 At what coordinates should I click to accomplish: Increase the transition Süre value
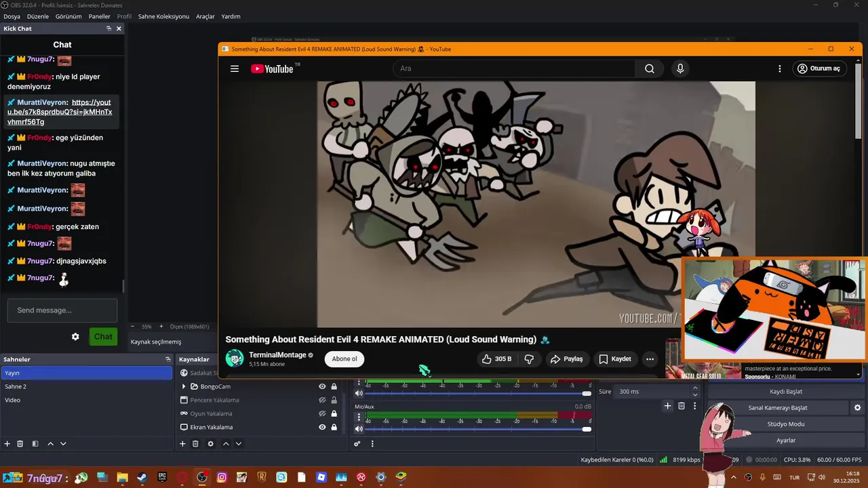pyautogui.click(x=694, y=388)
